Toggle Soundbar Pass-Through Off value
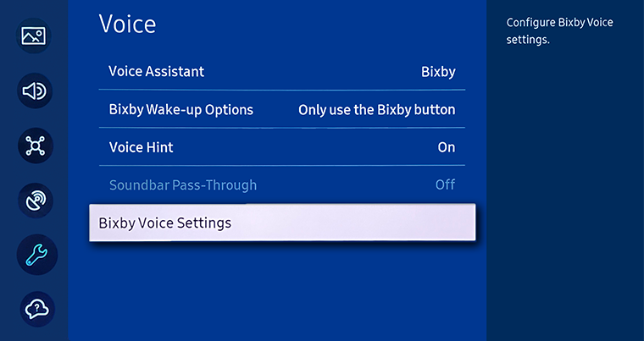 click(x=445, y=184)
